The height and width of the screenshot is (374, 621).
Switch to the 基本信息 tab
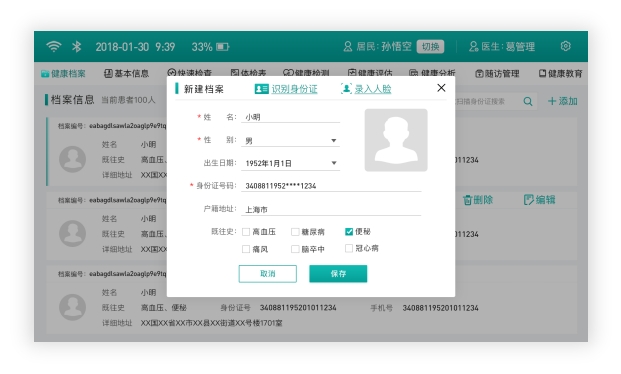pos(126,74)
